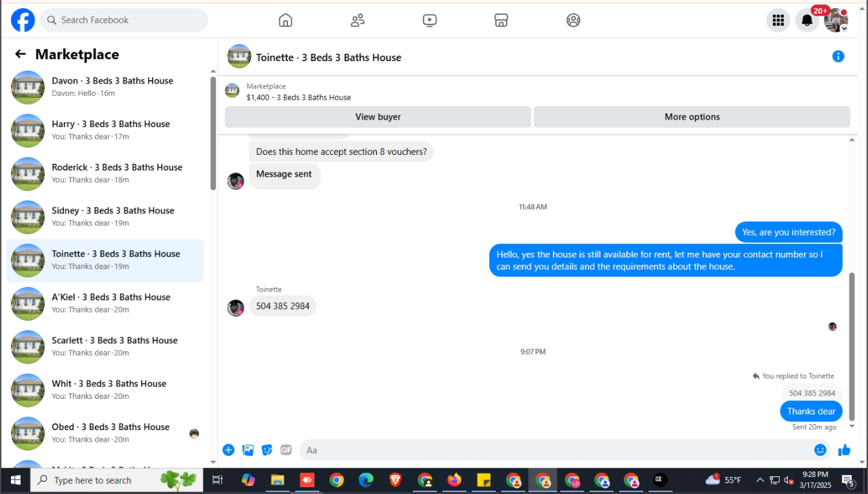Click the chat messages scrollbar
The image size is (868, 494).
(852, 347)
